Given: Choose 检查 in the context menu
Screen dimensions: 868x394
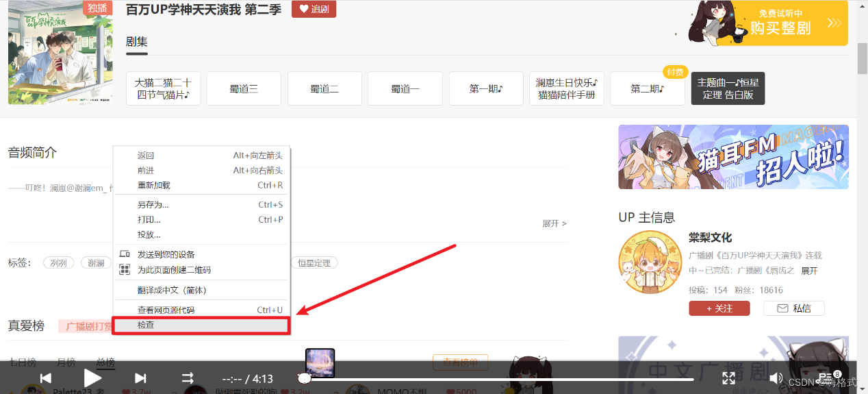Looking at the screenshot, I should point(203,325).
